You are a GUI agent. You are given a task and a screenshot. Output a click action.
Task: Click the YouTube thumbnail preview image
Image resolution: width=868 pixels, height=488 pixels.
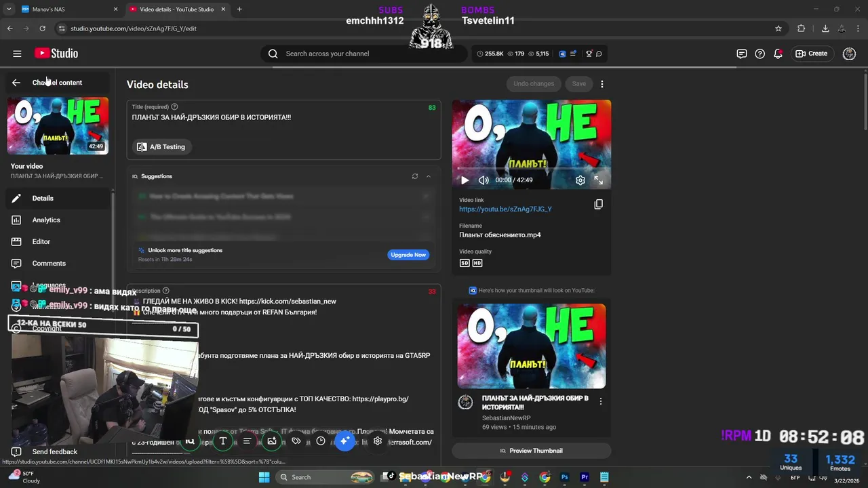(531, 346)
